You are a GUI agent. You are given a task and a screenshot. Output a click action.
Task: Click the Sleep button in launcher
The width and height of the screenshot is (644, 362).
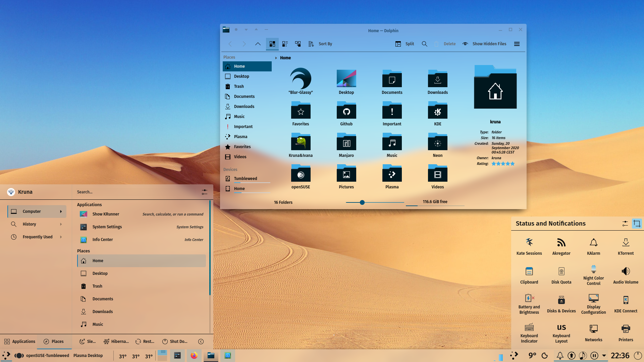pos(88,342)
